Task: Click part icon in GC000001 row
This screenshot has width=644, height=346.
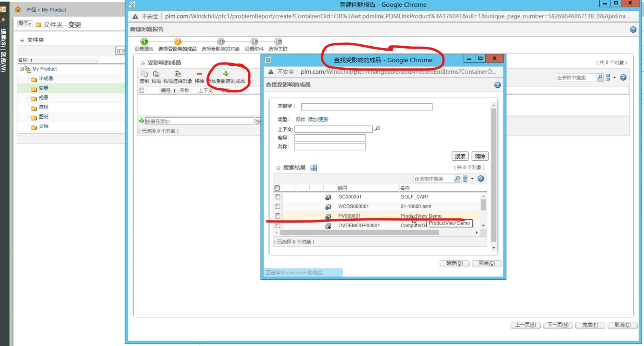Action: pos(328,197)
